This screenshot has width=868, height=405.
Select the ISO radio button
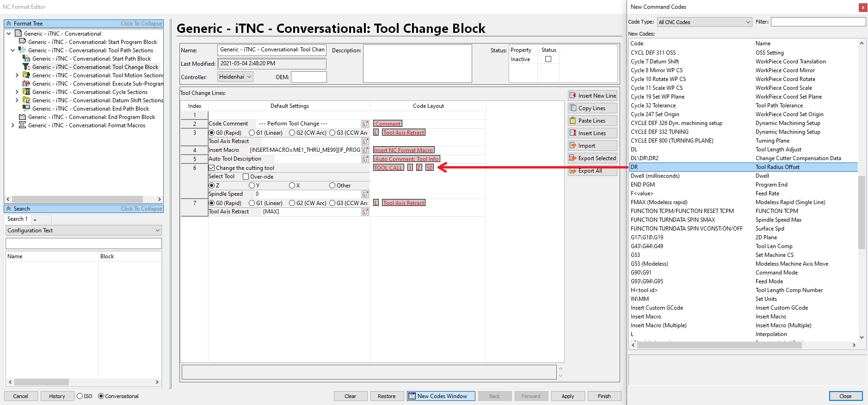(x=80, y=396)
